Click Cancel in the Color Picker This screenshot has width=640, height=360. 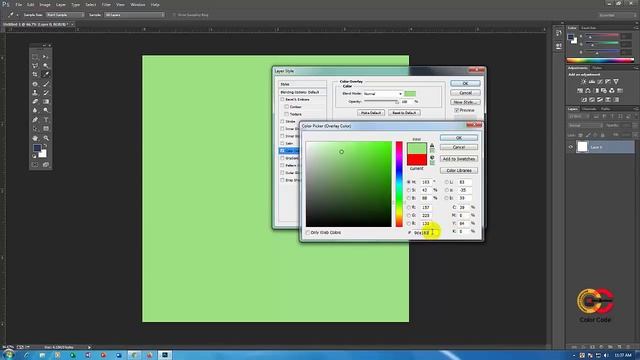point(459,147)
